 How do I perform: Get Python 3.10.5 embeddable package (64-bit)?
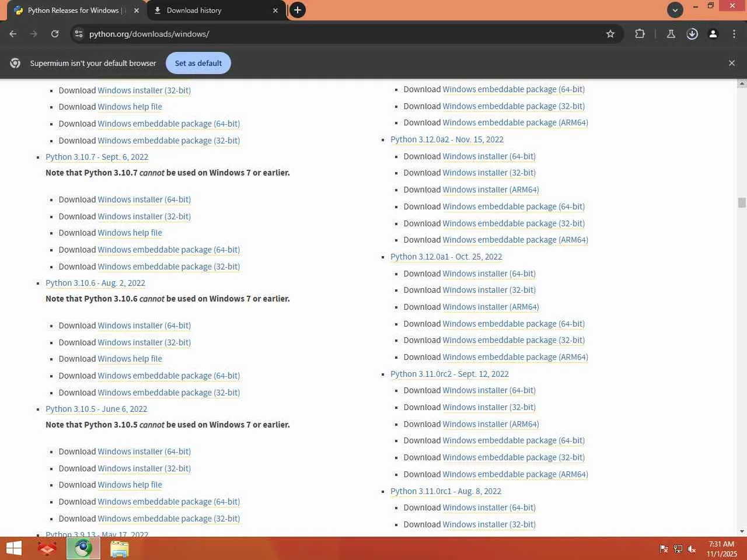(x=169, y=502)
